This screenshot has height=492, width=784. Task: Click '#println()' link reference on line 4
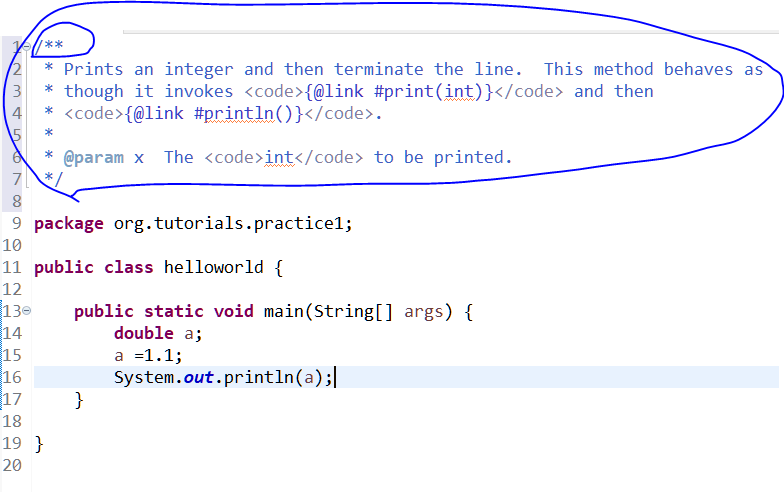pyautogui.click(x=244, y=114)
